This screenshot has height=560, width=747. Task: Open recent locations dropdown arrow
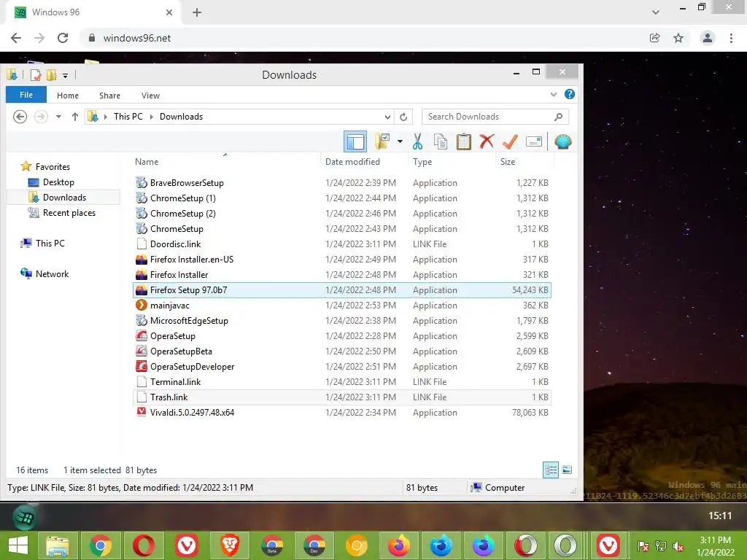click(x=58, y=117)
